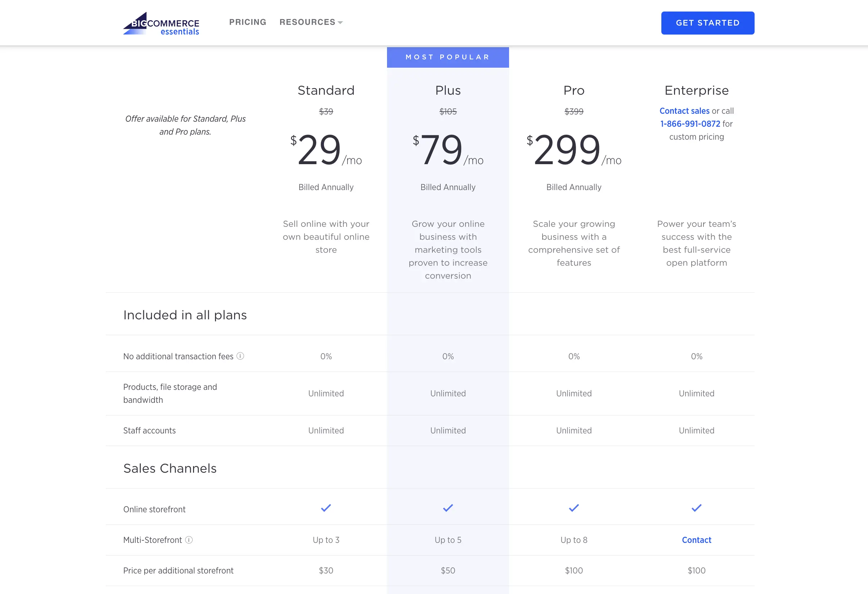Click the Enterprise plan heading
868x594 pixels.
(x=696, y=90)
